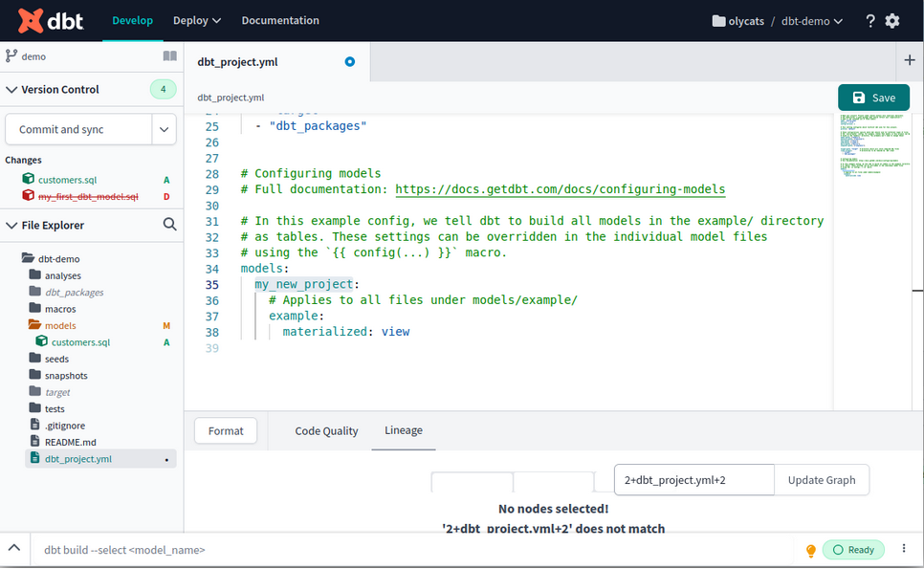Click the code minimap preview
The width and height of the screenshot is (924, 569).
tap(874, 145)
